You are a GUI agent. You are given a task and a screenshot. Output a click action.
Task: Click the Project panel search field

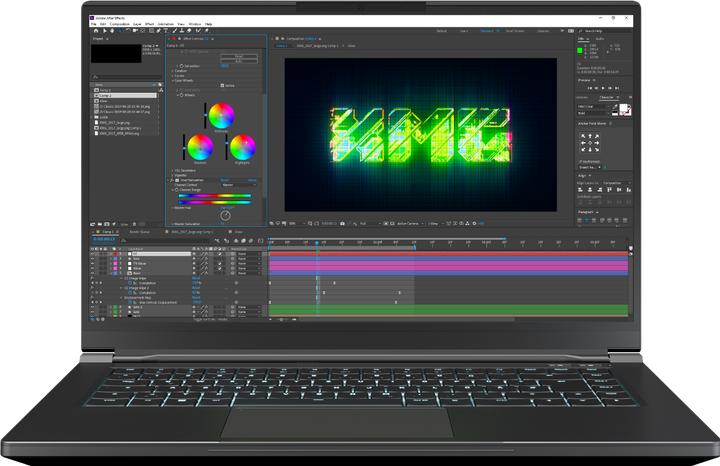pos(126,77)
